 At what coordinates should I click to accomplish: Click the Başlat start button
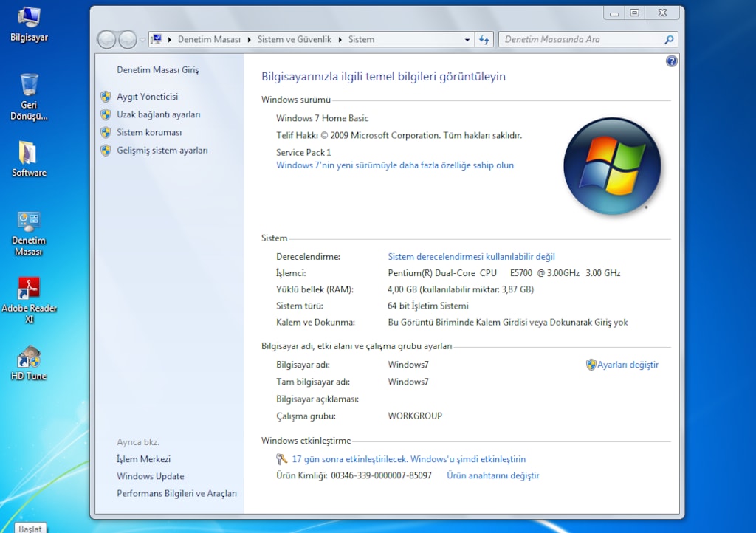30,528
